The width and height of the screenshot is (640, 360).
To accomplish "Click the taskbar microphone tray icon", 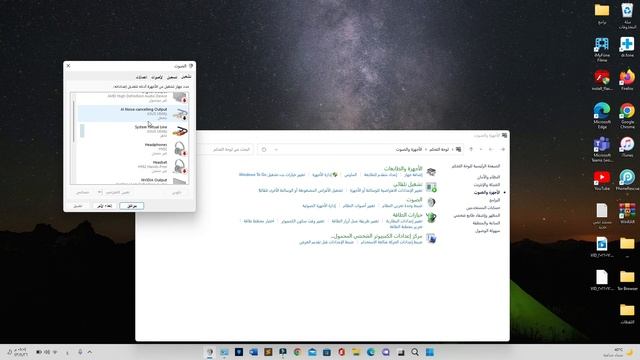I will [x=80, y=352].
